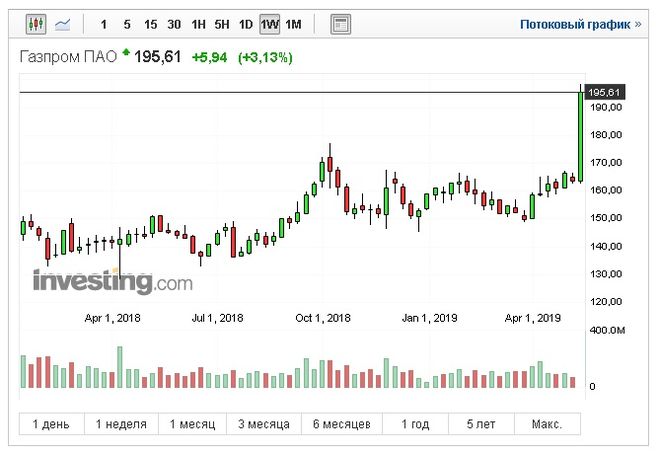Choose the 1D interval
This screenshot has height=454, width=659.
click(x=246, y=24)
